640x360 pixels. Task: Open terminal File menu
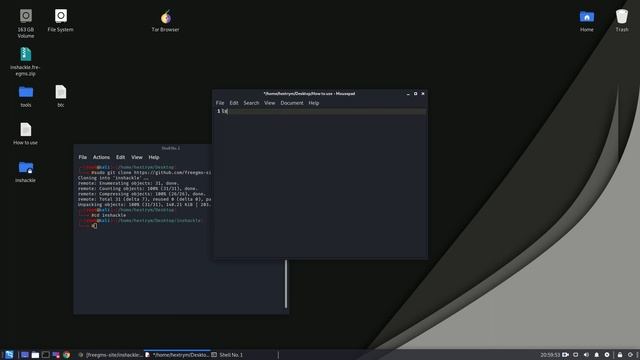click(82, 157)
